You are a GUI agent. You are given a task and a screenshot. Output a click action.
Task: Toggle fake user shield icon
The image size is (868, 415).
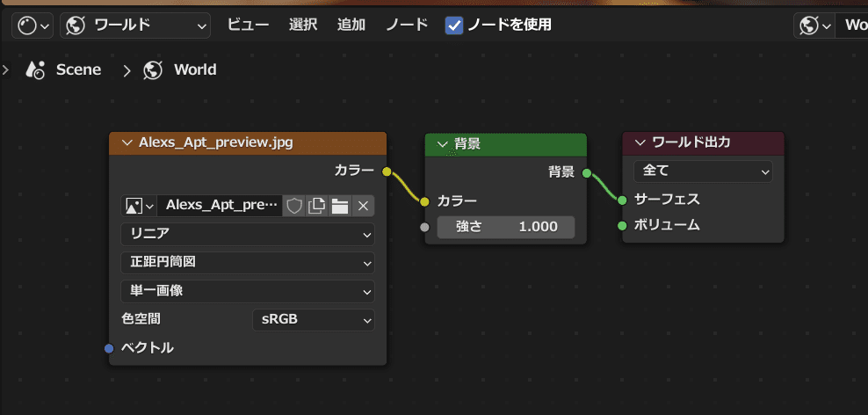coord(294,206)
